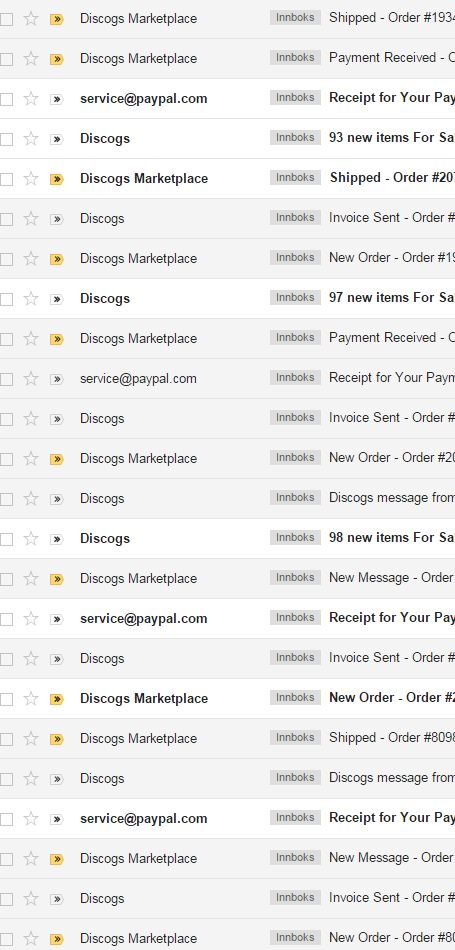Click Innboks label on 'New Order - Order #80'

click(x=295, y=937)
